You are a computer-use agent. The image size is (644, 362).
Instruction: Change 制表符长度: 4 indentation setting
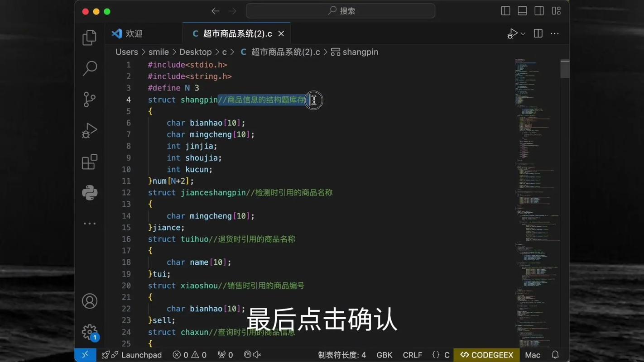tap(342, 355)
